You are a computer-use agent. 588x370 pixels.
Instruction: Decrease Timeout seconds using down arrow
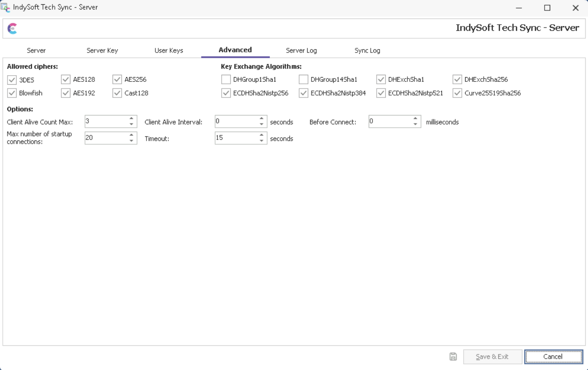(261, 141)
